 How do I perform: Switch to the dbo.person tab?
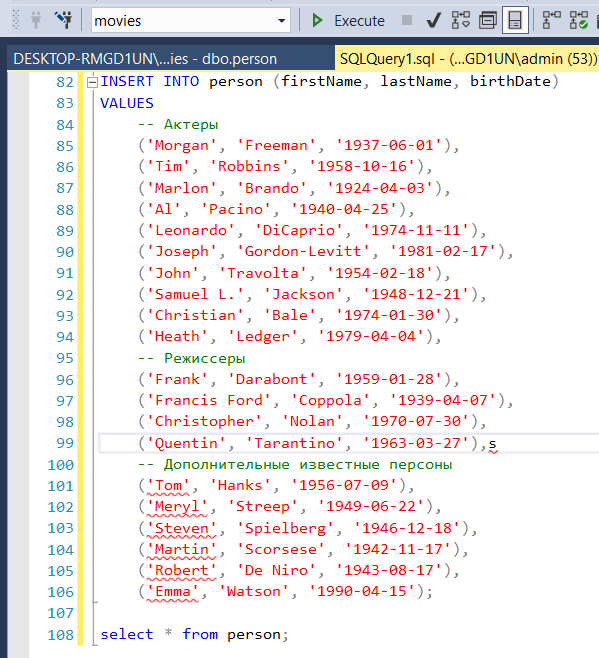[145, 59]
